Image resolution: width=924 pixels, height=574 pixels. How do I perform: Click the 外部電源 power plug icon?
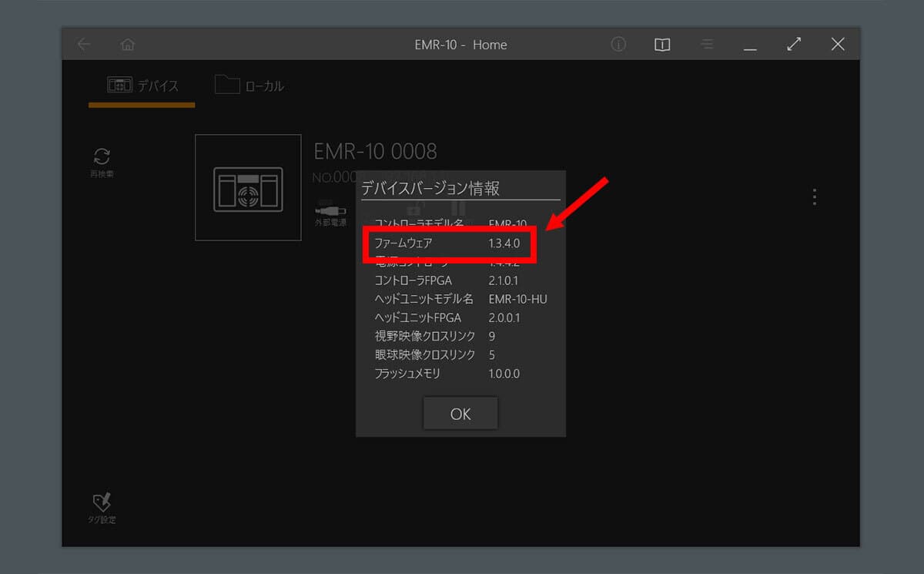coord(331,209)
